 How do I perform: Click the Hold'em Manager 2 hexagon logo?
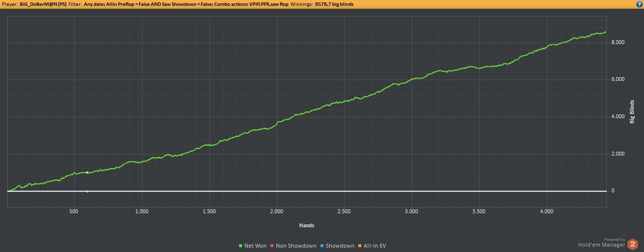tap(633, 244)
